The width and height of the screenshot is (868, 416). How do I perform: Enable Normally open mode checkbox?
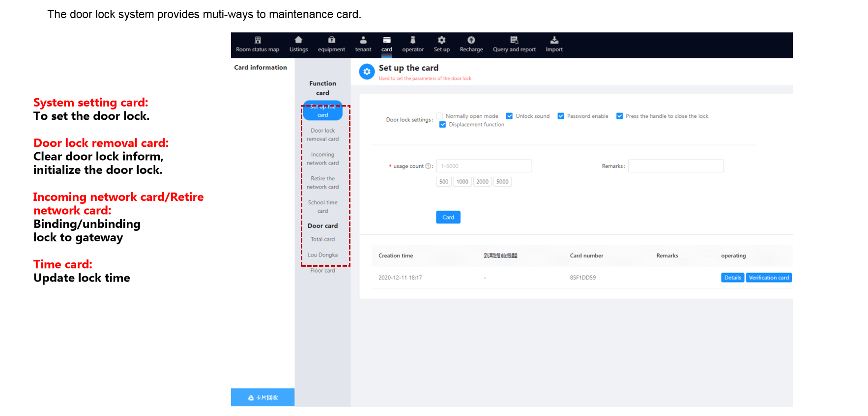pos(439,116)
